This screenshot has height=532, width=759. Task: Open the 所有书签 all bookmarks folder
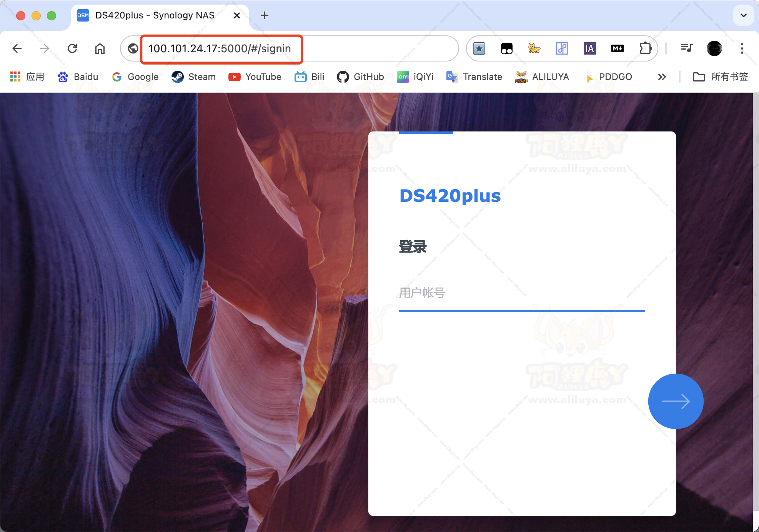click(720, 77)
